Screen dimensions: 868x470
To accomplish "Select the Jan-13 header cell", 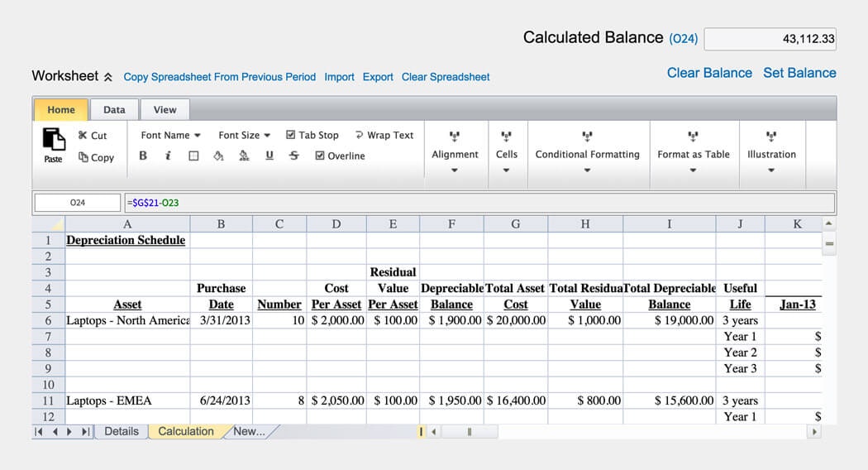I will click(794, 305).
